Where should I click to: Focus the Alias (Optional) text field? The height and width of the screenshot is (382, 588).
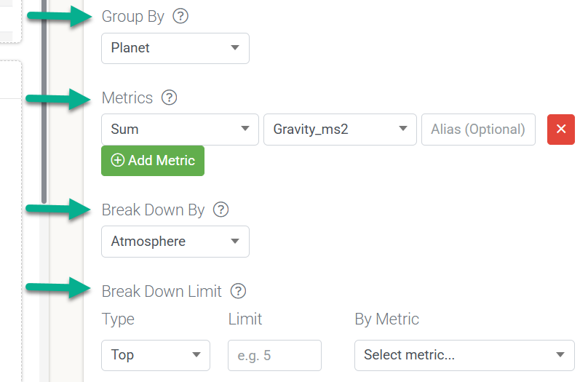479,130
